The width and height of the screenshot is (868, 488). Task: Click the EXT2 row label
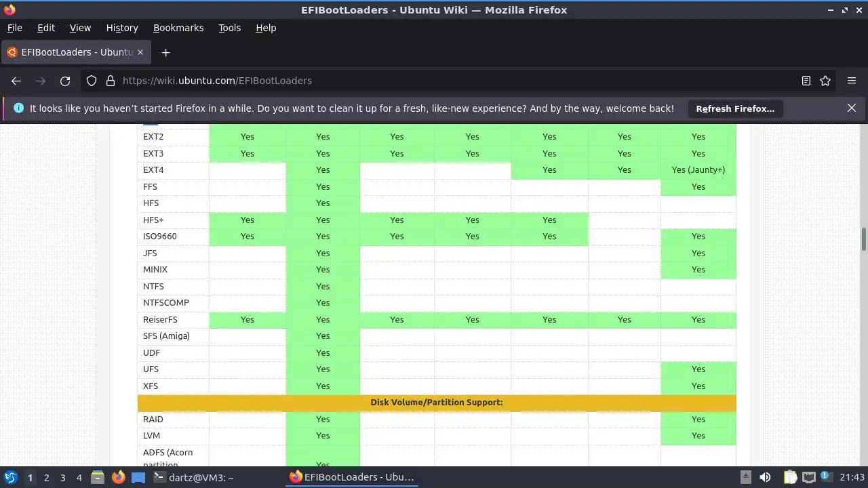tap(153, 137)
